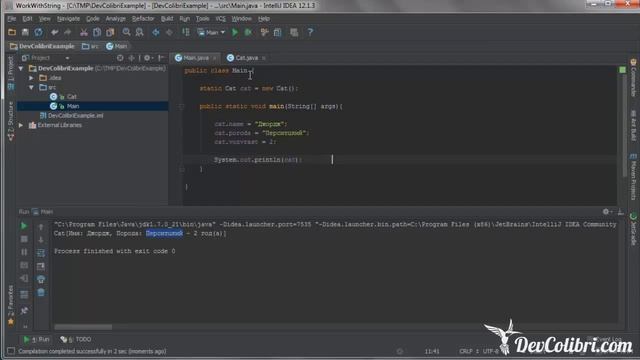Click the Synchronize toolbar icon
Viewport: 640px width, 360px height.
(38, 32)
